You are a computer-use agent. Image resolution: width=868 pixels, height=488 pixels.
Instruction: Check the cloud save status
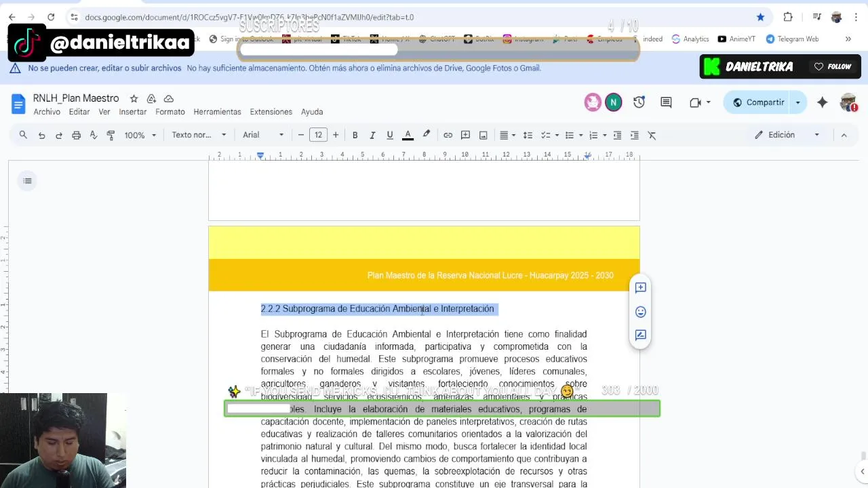click(169, 99)
